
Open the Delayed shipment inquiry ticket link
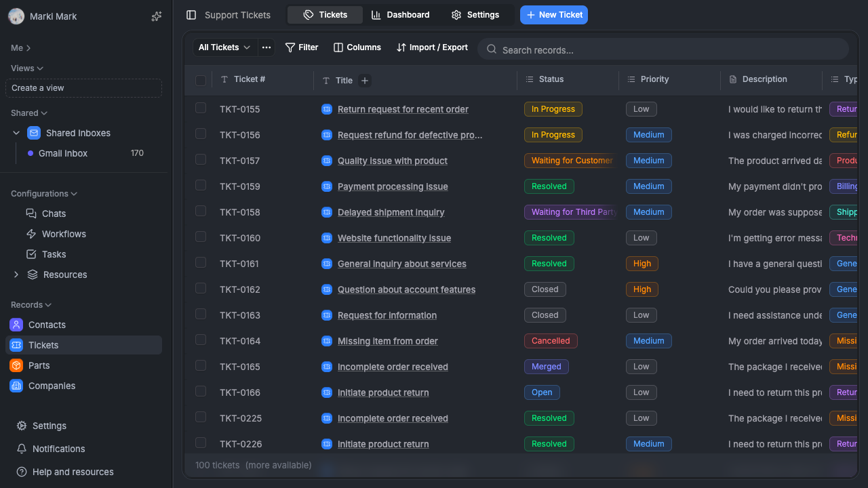point(391,212)
